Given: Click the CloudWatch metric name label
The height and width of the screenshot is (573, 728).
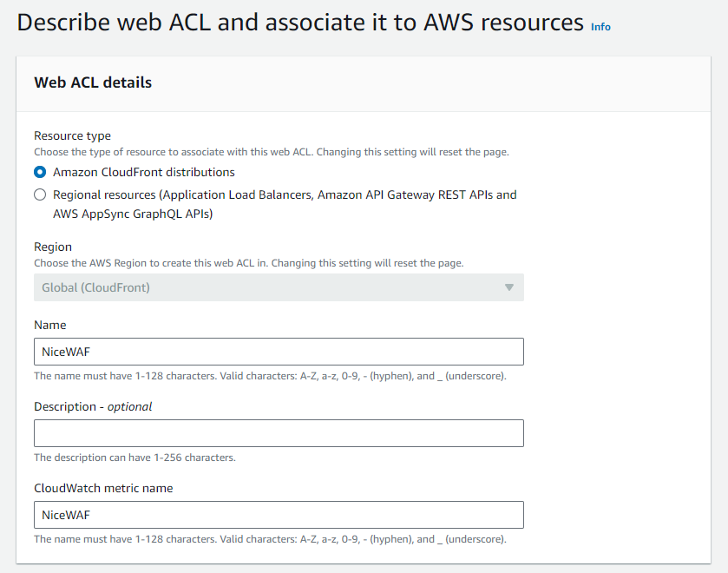Looking at the screenshot, I should (x=103, y=488).
